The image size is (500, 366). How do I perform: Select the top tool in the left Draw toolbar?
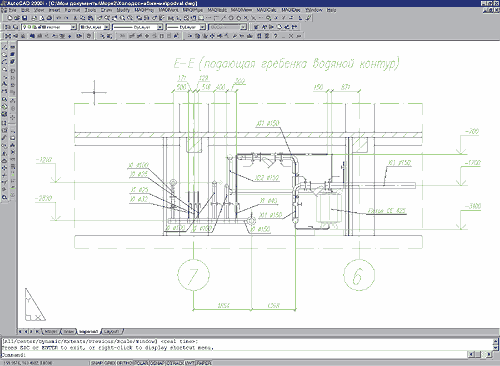[5, 47]
